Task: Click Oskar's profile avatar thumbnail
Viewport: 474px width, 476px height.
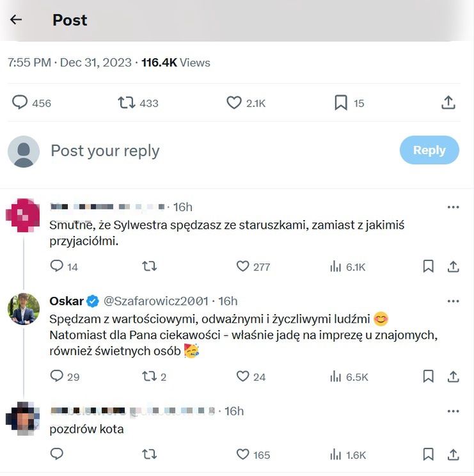Action: (24, 309)
